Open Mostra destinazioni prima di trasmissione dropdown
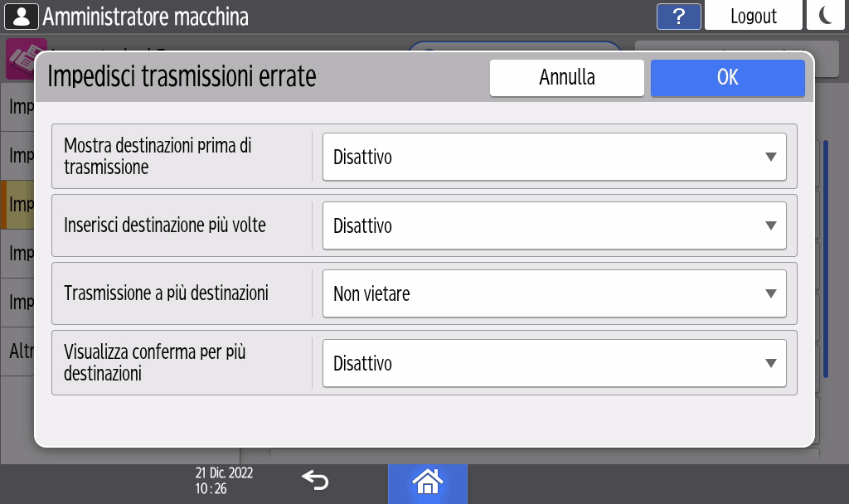 555,157
